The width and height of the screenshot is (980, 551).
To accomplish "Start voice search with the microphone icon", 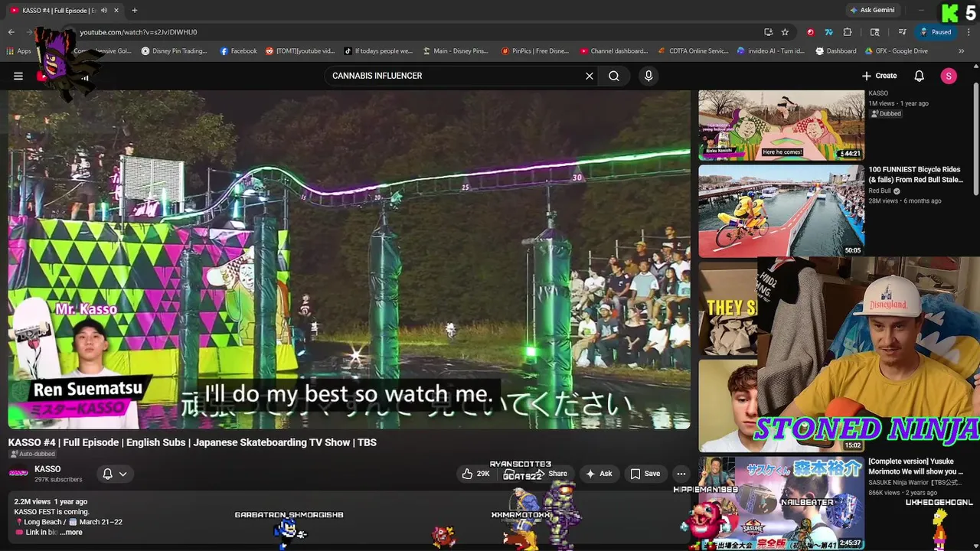I will (648, 76).
